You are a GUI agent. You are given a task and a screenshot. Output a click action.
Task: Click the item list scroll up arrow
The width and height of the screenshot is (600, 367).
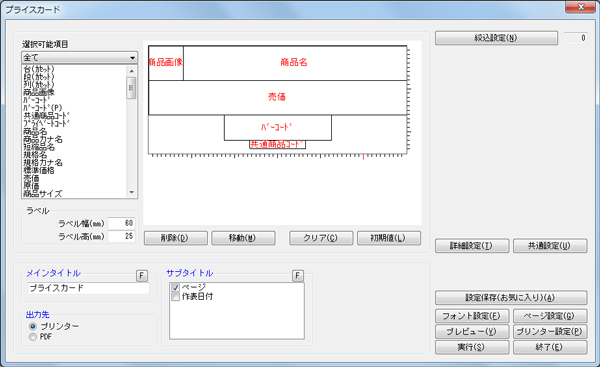pyautogui.click(x=132, y=71)
